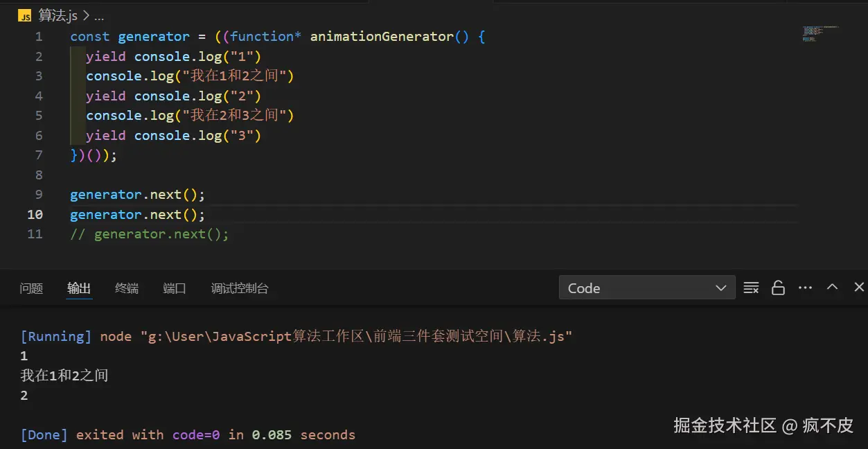Click the breadcrumb ellipsis after 算法.js
The image size is (868, 449).
point(98,15)
